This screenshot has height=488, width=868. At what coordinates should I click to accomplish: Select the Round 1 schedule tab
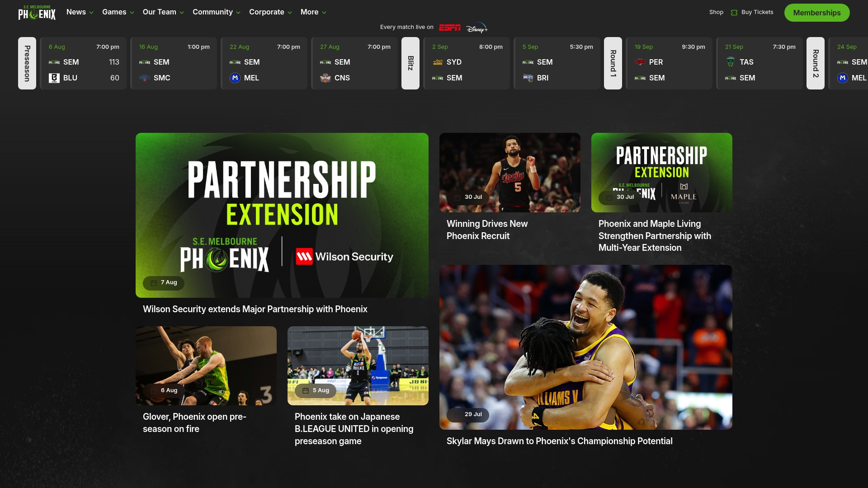point(613,63)
